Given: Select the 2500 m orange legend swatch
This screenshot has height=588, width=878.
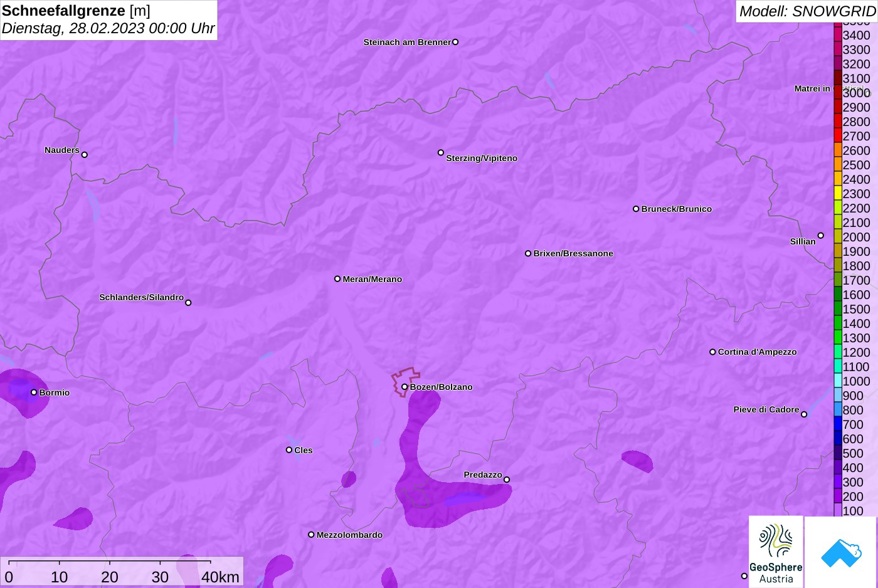Looking at the screenshot, I should (837, 165).
